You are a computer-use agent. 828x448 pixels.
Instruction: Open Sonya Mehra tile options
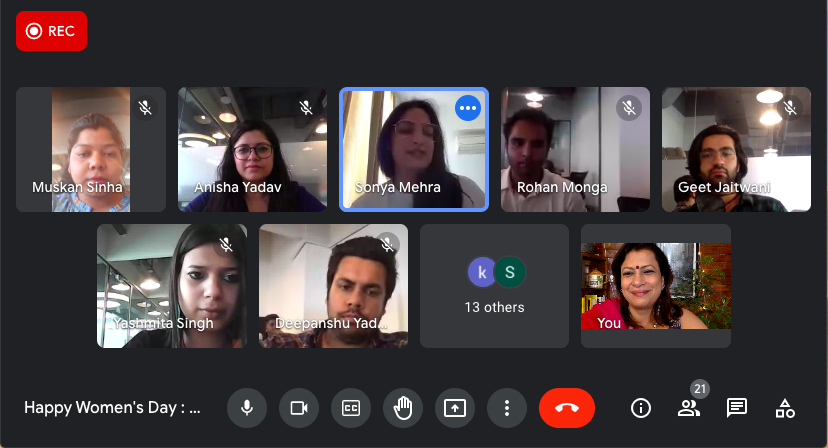coord(468,108)
